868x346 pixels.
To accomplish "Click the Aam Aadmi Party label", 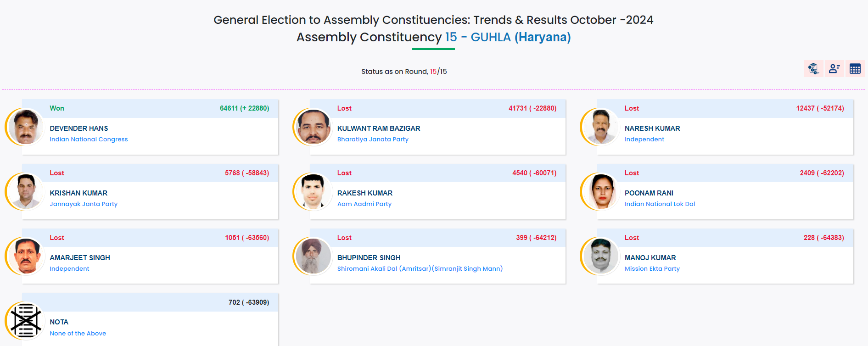I will (x=364, y=204).
